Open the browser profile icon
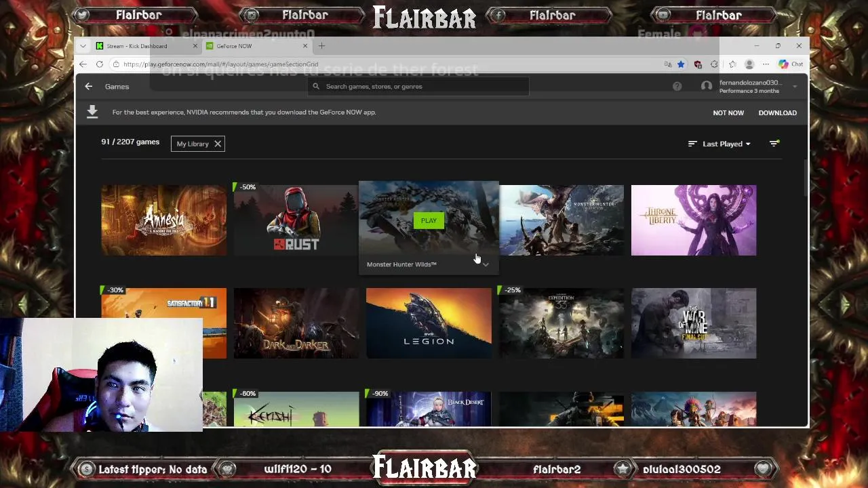 tap(749, 64)
